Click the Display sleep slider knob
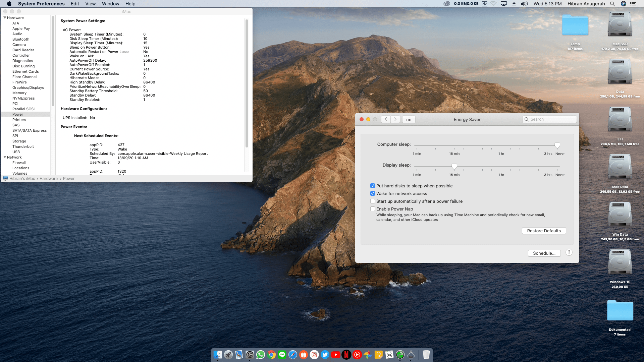Viewport: 644px width, 362px height. (x=454, y=166)
